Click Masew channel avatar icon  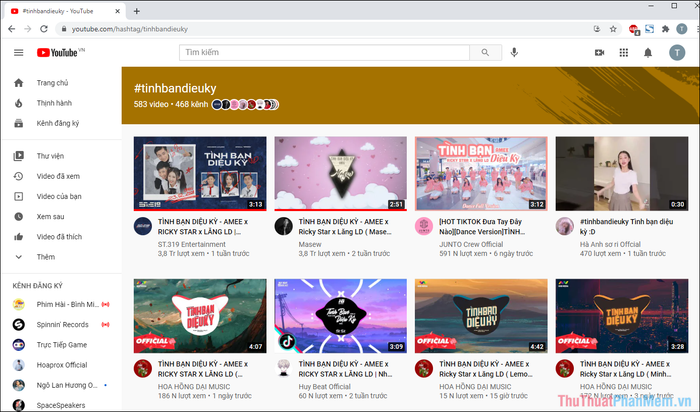coord(283,226)
